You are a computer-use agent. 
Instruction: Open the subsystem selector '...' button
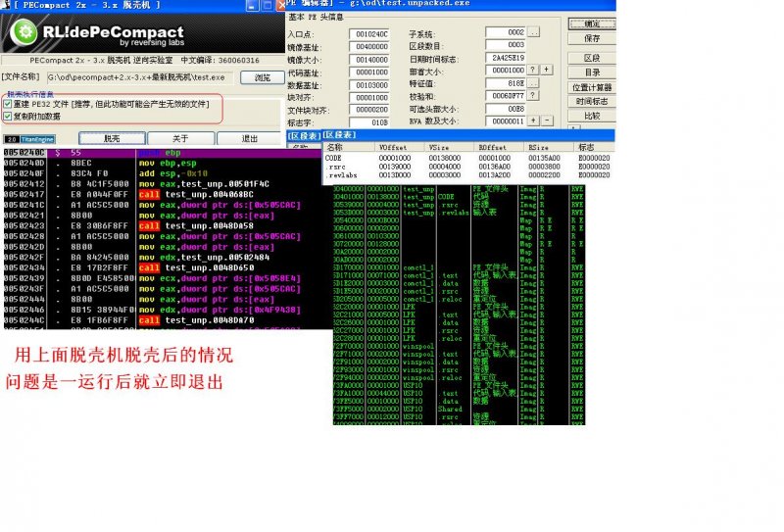[x=533, y=32]
